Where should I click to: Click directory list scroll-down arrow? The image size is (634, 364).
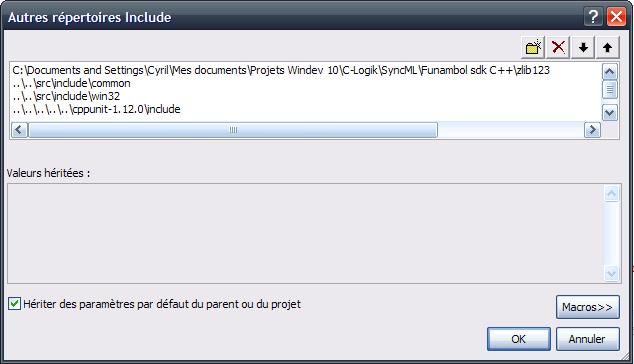click(x=610, y=112)
